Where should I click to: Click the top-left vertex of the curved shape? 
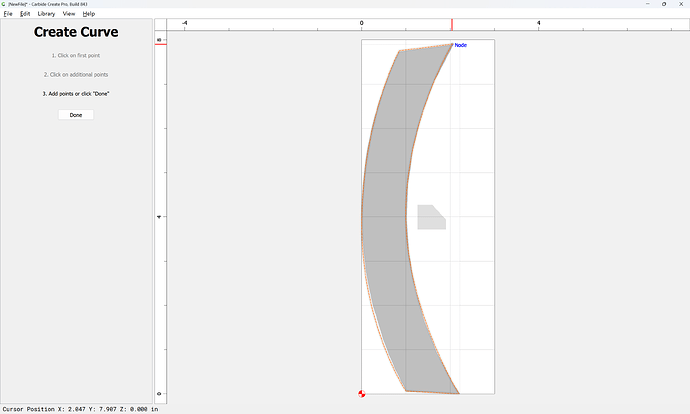point(400,51)
